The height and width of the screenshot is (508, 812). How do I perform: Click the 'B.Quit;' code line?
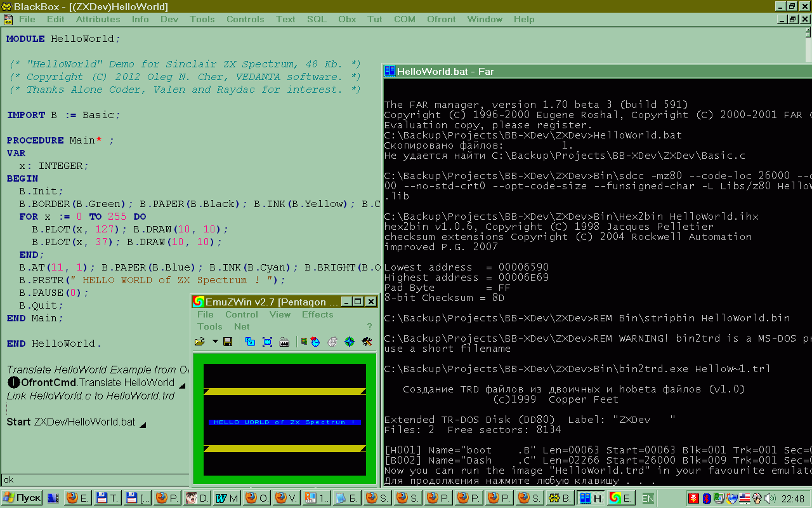click(41, 305)
